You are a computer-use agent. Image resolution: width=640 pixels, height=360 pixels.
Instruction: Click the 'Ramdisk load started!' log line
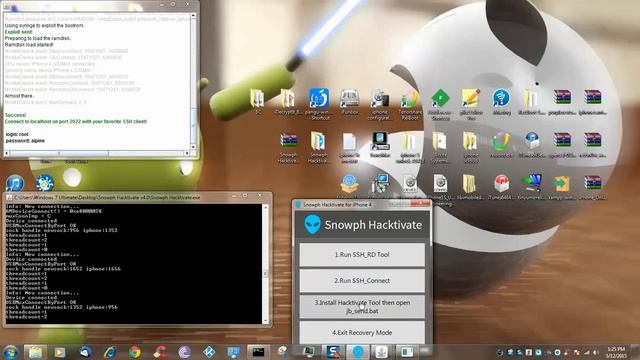[29, 44]
